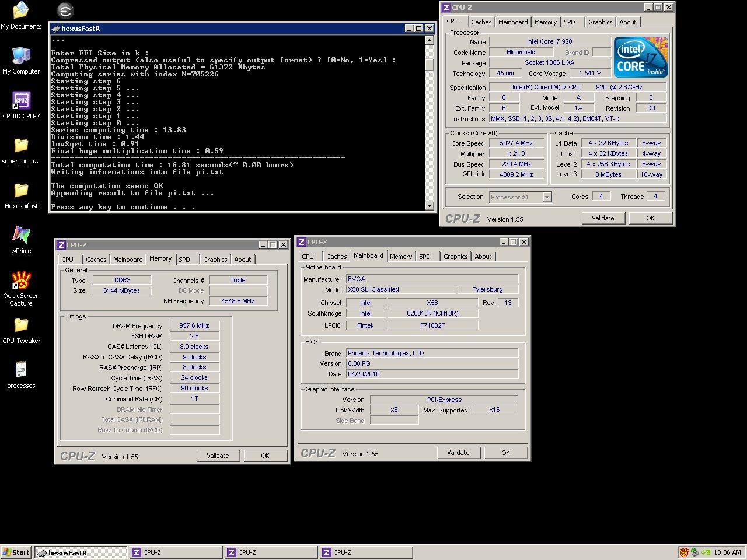Select Memory tab in the Mainboard CPU-Z window
The image size is (747, 560).
click(401, 257)
